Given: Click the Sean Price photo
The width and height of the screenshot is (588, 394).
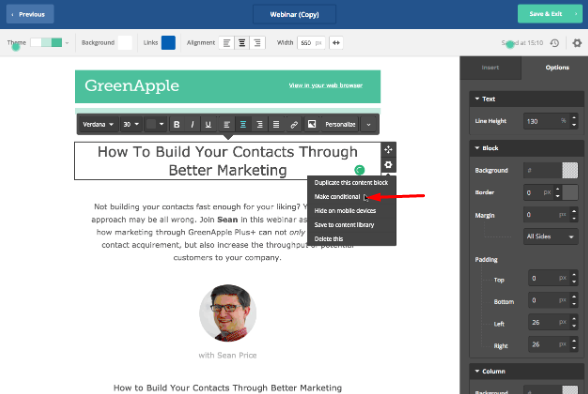Looking at the screenshot, I should pos(228,313).
